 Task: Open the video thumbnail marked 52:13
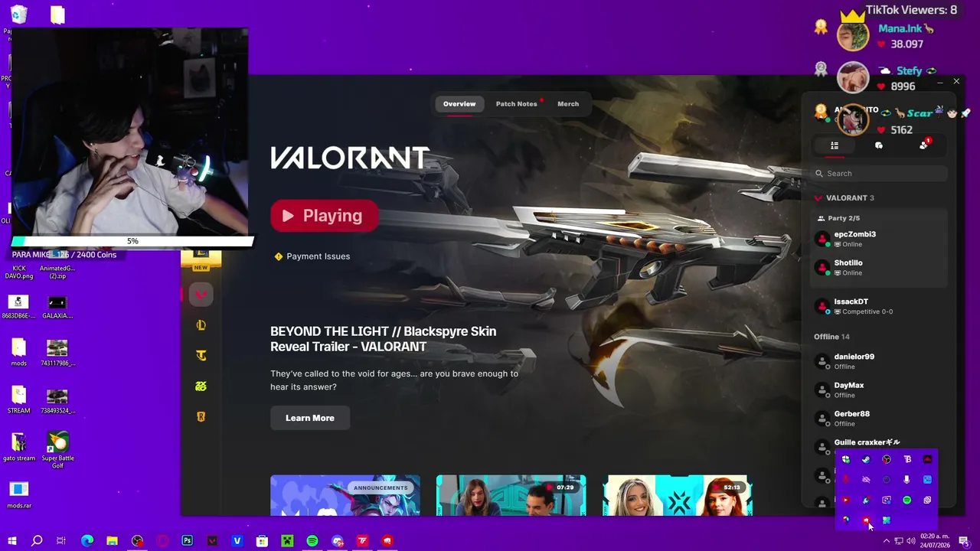click(678, 496)
